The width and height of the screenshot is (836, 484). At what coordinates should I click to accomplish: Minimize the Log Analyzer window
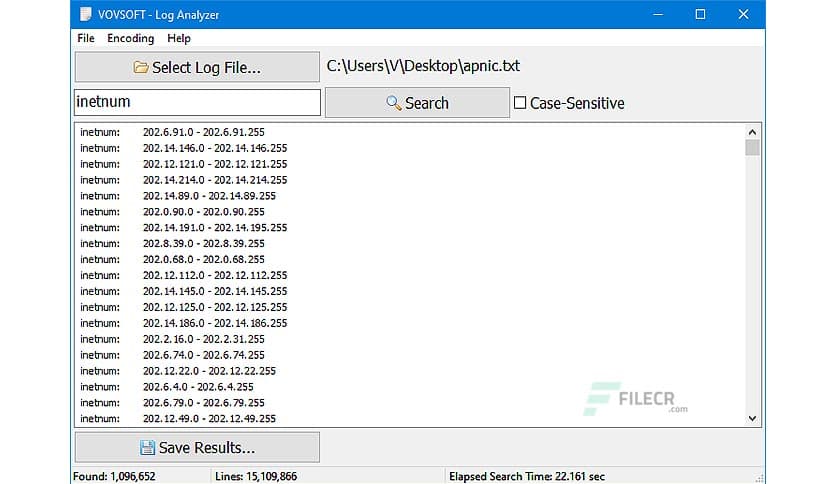pos(658,14)
